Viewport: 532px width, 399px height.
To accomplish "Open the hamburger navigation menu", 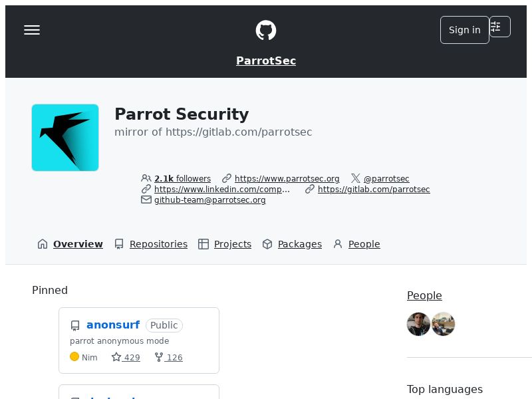I will pos(32,30).
